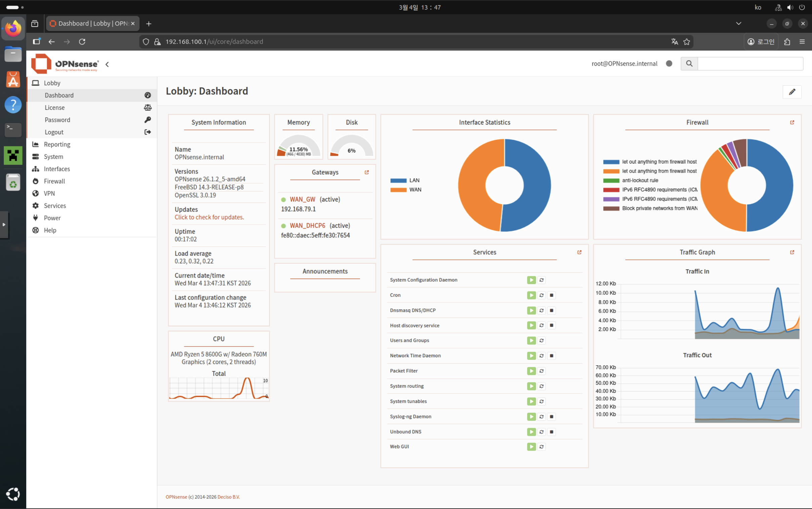
Task: Open Firewall widget external link icon
Action: coord(792,123)
